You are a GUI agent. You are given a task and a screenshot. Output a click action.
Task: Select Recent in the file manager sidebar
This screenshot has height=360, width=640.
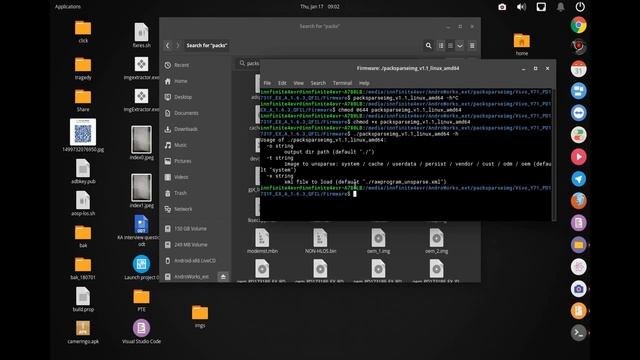coord(196,65)
